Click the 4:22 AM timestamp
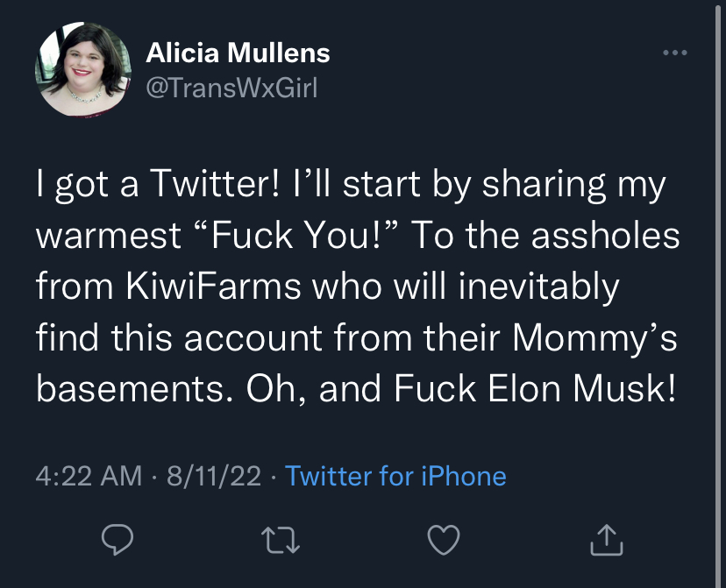 89,476
